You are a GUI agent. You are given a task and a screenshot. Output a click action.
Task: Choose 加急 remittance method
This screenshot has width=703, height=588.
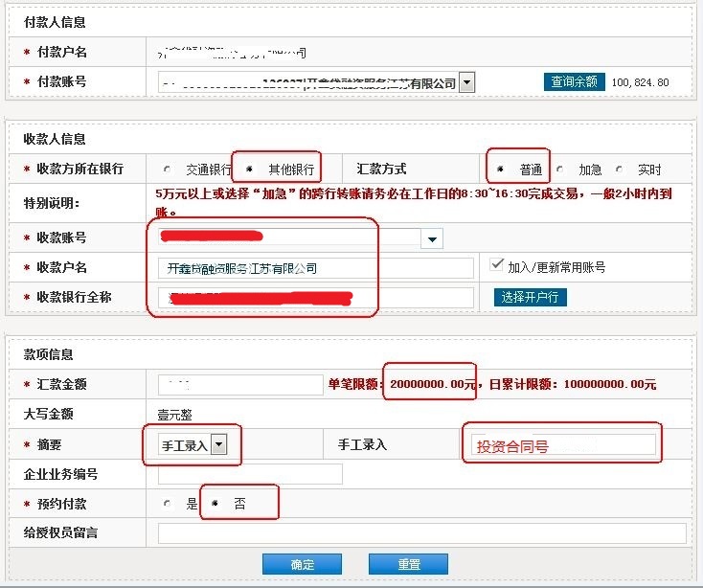(x=560, y=170)
